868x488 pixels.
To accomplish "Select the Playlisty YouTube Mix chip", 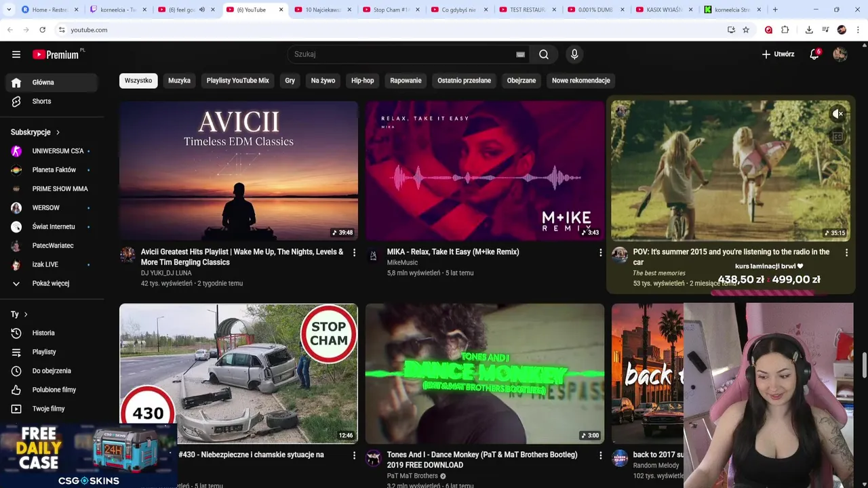I will coord(238,80).
